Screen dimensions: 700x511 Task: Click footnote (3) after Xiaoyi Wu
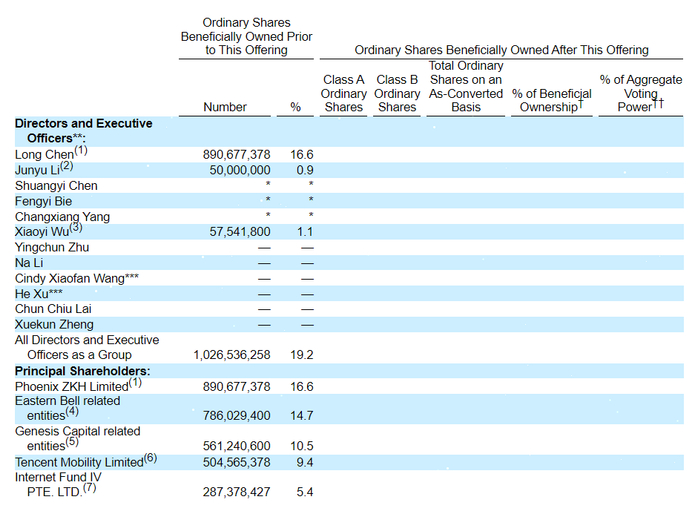tap(75, 229)
